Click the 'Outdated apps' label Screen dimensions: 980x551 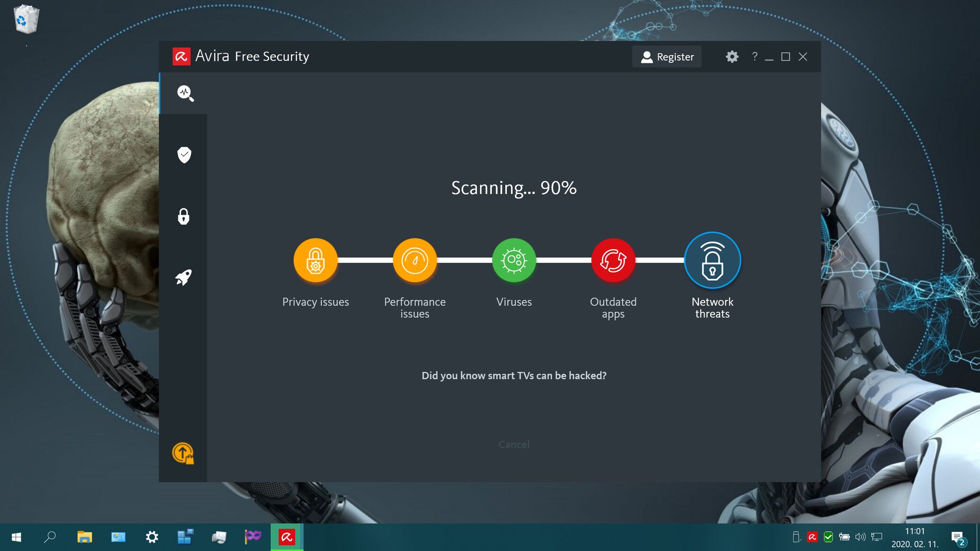pyautogui.click(x=613, y=308)
